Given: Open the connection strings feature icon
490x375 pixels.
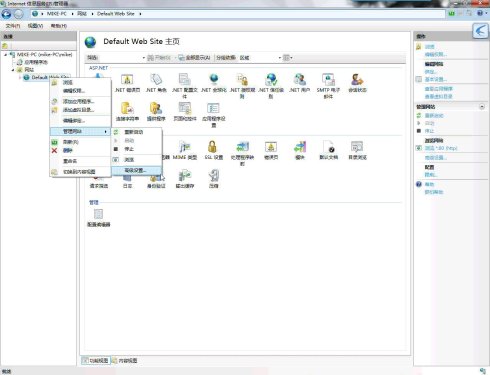Looking at the screenshot, I should (x=127, y=112).
